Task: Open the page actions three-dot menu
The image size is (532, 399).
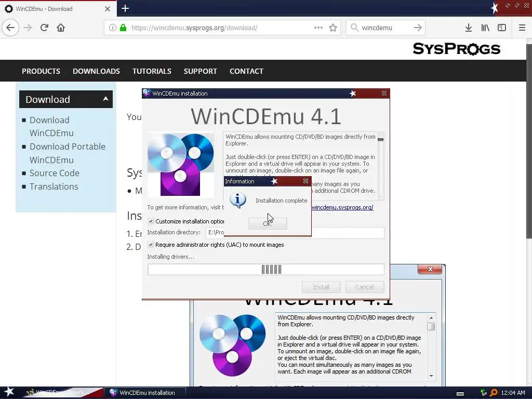Action: point(318,28)
